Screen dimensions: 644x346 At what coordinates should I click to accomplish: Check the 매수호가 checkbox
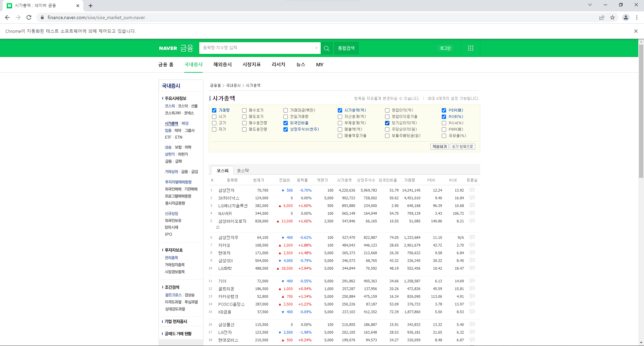pyautogui.click(x=244, y=110)
